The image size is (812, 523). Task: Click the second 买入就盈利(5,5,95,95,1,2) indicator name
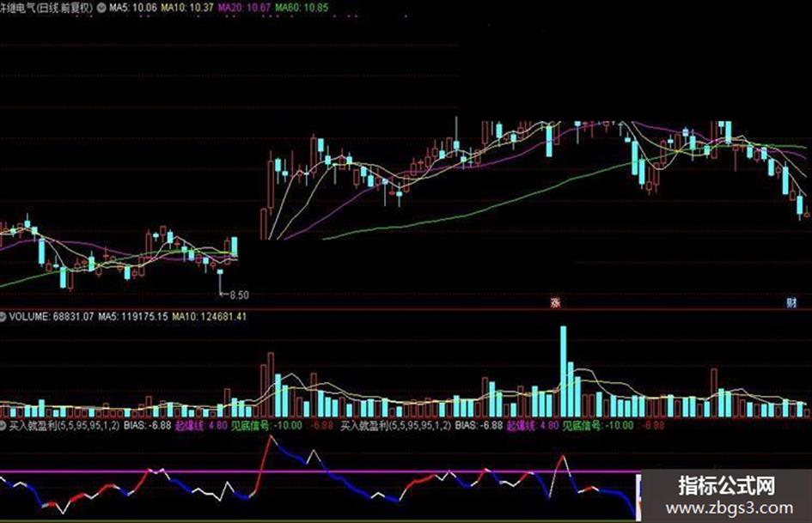coord(395,425)
